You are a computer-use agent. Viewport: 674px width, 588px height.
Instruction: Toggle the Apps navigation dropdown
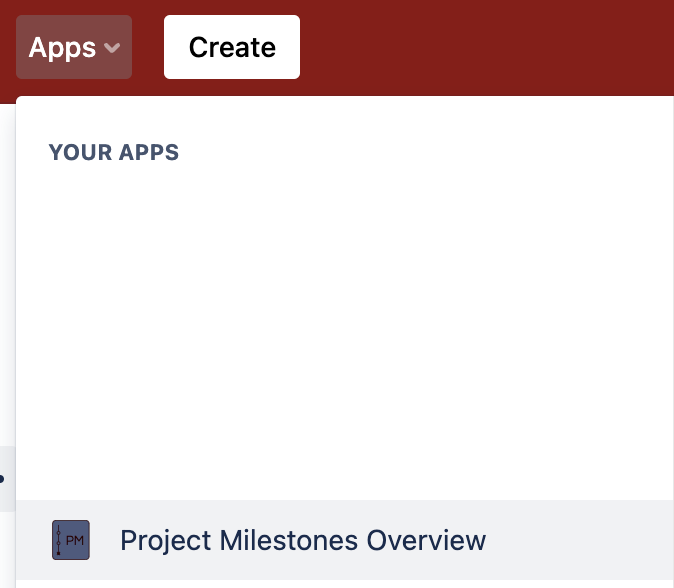tap(74, 48)
